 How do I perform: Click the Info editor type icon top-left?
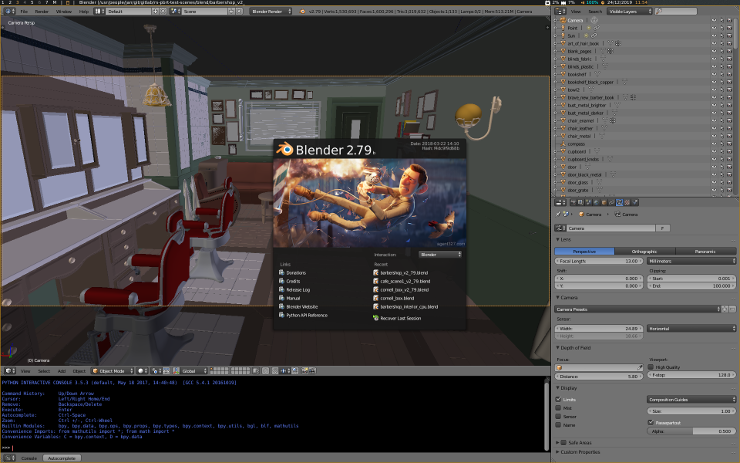[x=7, y=11]
